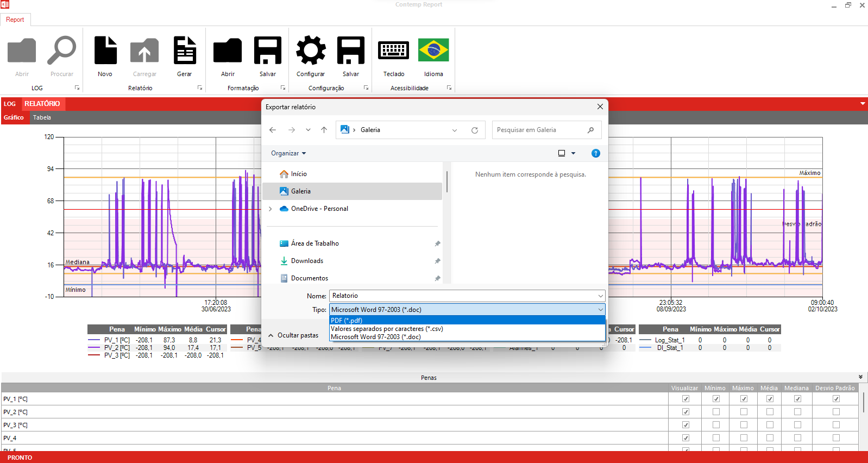Click the Idioma Brazil flag icon
This screenshot has height=463, width=868.
pyautogui.click(x=433, y=51)
